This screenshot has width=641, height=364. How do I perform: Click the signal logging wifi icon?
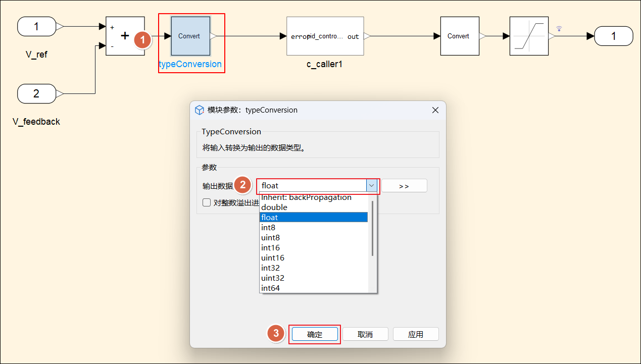[559, 29]
